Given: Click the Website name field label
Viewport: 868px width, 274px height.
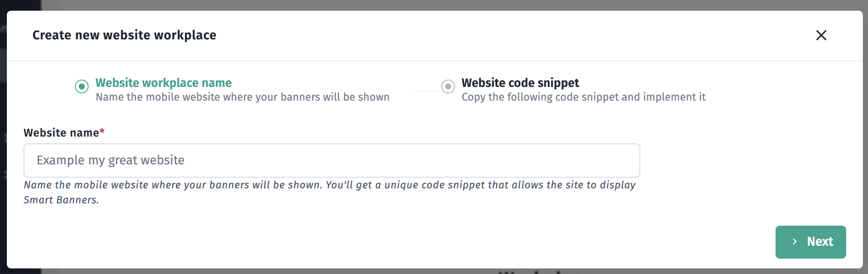Looking at the screenshot, I should pos(61,133).
